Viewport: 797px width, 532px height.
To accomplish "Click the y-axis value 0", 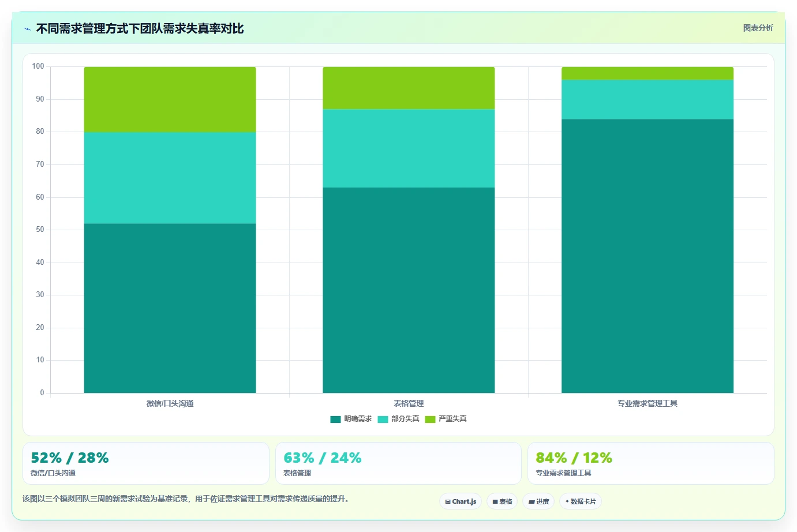I will point(42,393).
